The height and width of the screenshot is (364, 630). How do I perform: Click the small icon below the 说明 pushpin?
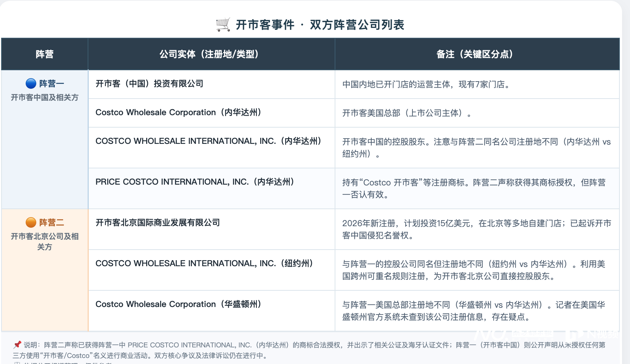[17, 362]
